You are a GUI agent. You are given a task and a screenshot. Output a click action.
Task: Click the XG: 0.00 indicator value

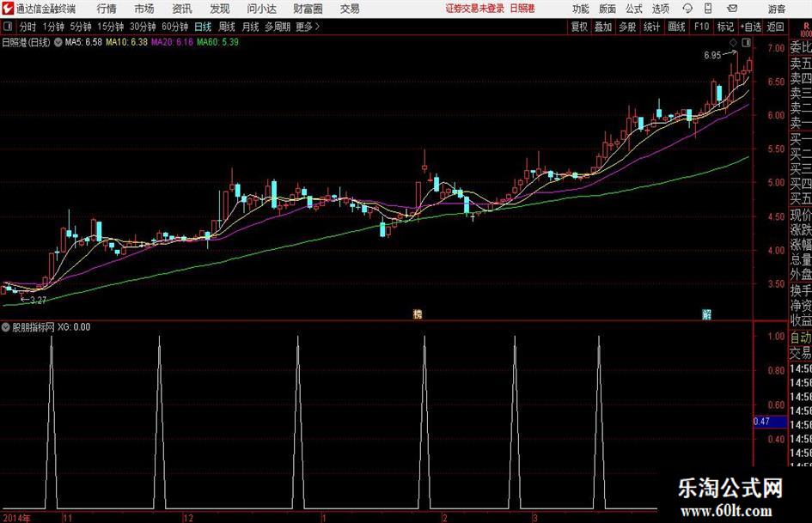74,327
